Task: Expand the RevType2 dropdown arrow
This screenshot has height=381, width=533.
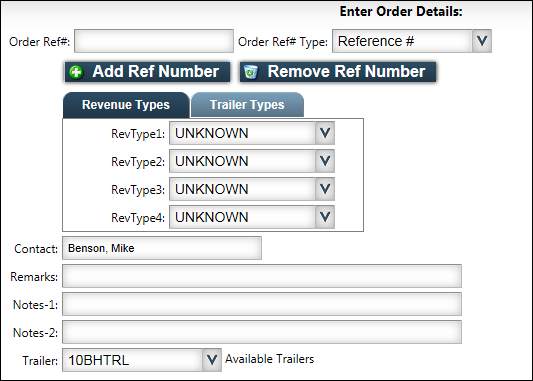Action: pyautogui.click(x=325, y=161)
